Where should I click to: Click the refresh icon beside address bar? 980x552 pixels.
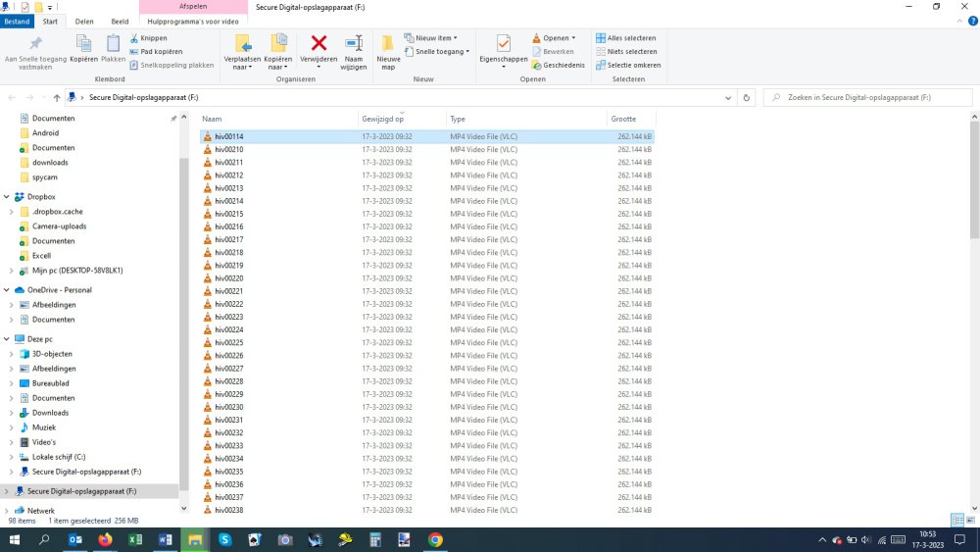tap(747, 98)
